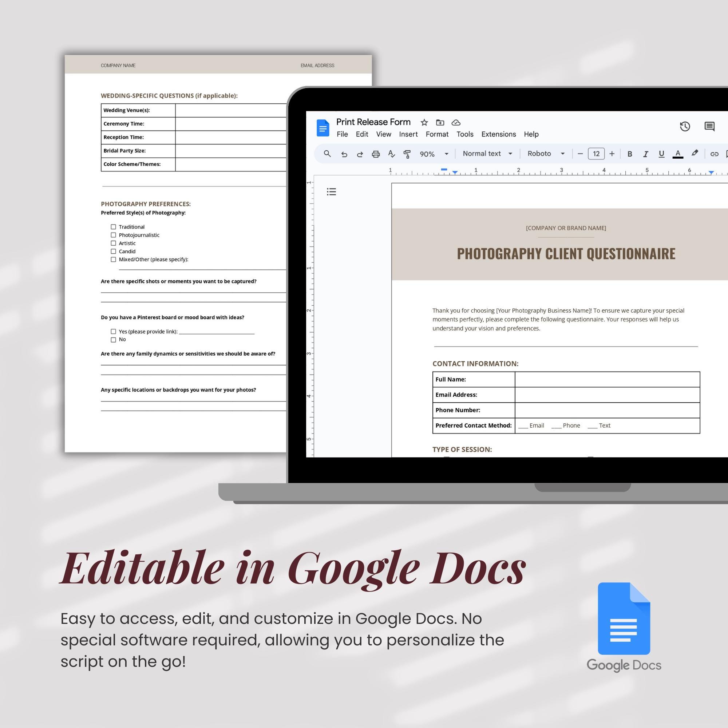Viewport: 728px width, 728px height.
Task: Check Yes (please provide link) checkbox
Action: (114, 332)
